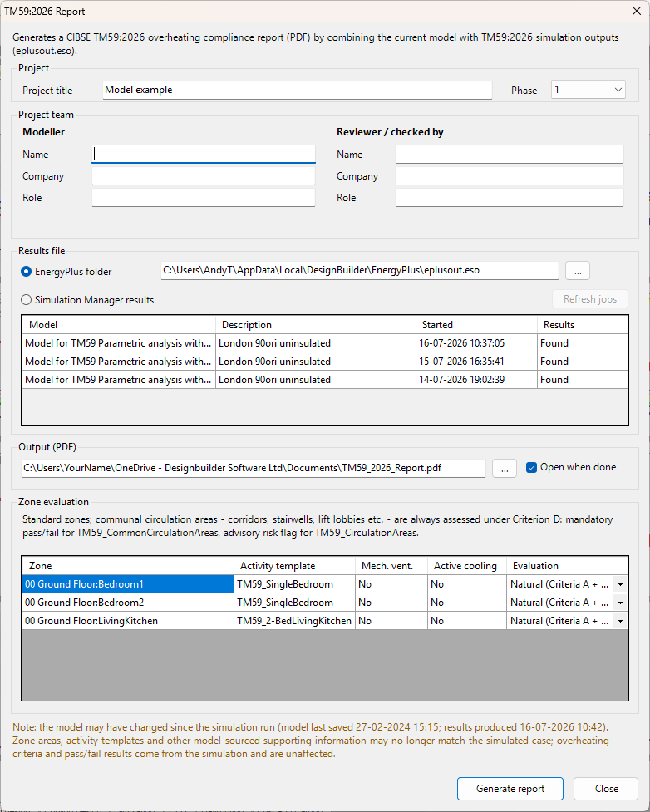Select zone 00 Ground Floor:Bedroom2
Image resolution: width=650 pixels, height=812 pixels.
coord(128,603)
